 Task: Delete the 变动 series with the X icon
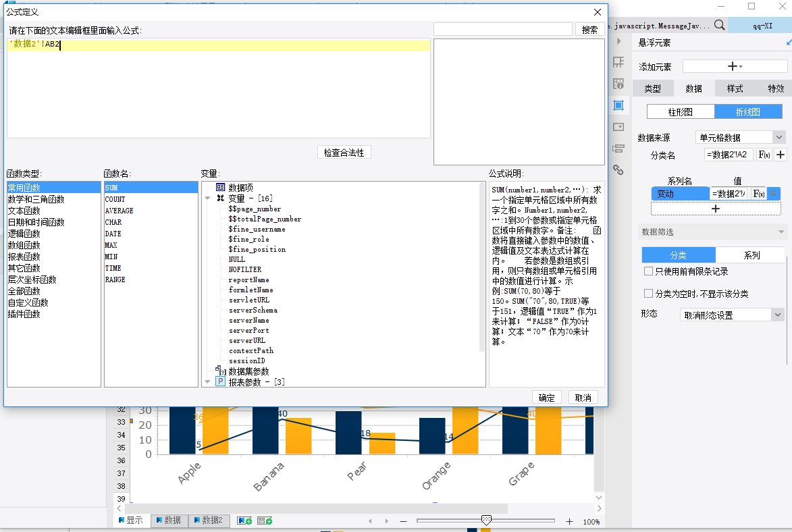pyautogui.click(x=774, y=194)
